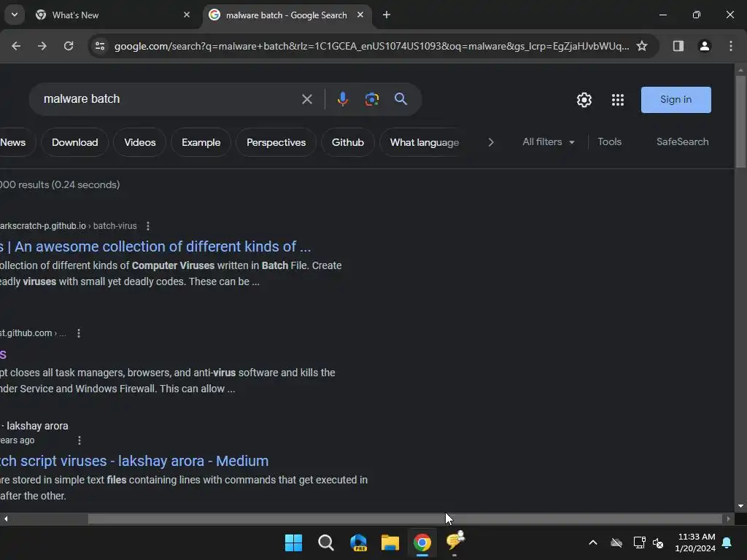Search by image with Google Lens
This screenshot has height=560, width=747.
(371, 99)
